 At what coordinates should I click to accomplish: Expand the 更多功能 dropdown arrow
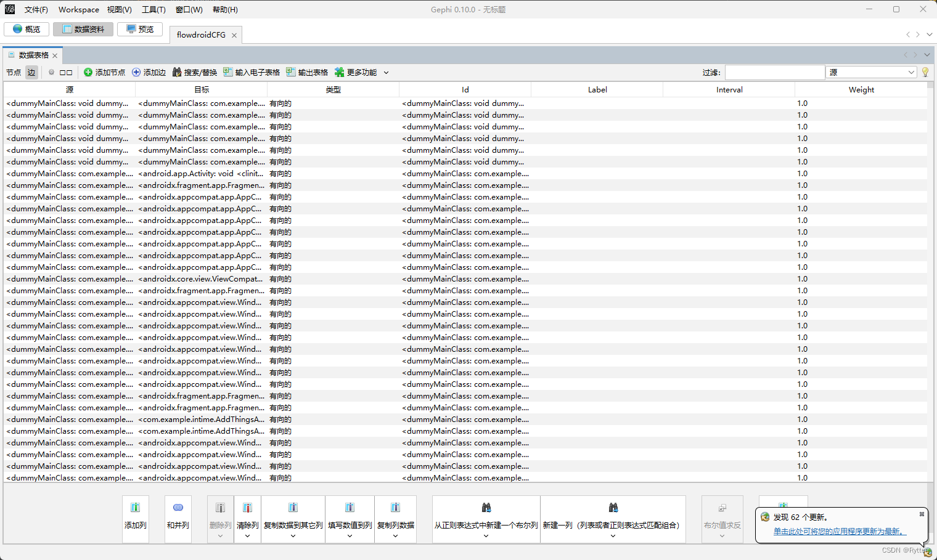387,73
